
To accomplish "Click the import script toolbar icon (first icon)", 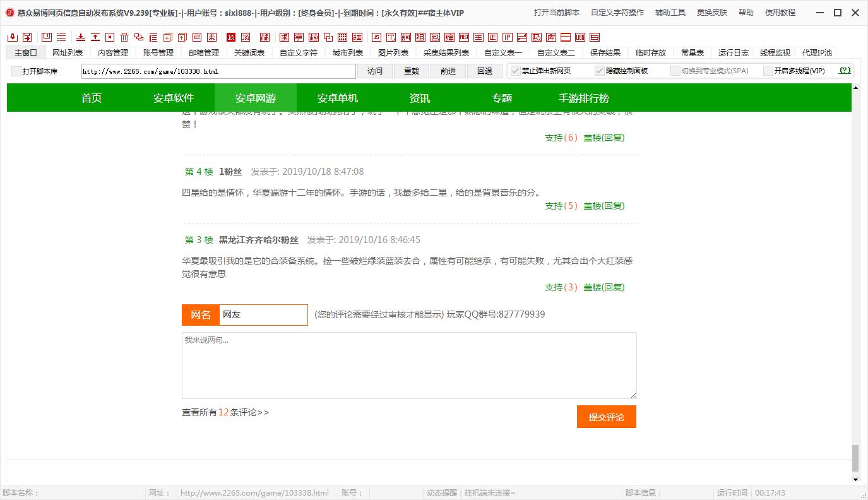I will (x=12, y=37).
